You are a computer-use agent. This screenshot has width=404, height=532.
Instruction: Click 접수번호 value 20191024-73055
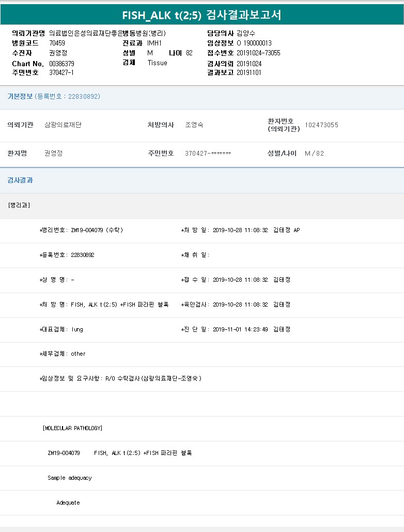258,53
